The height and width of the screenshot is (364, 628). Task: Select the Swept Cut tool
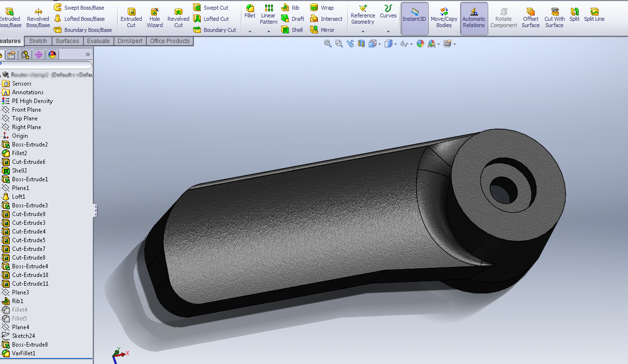[x=210, y=8]
